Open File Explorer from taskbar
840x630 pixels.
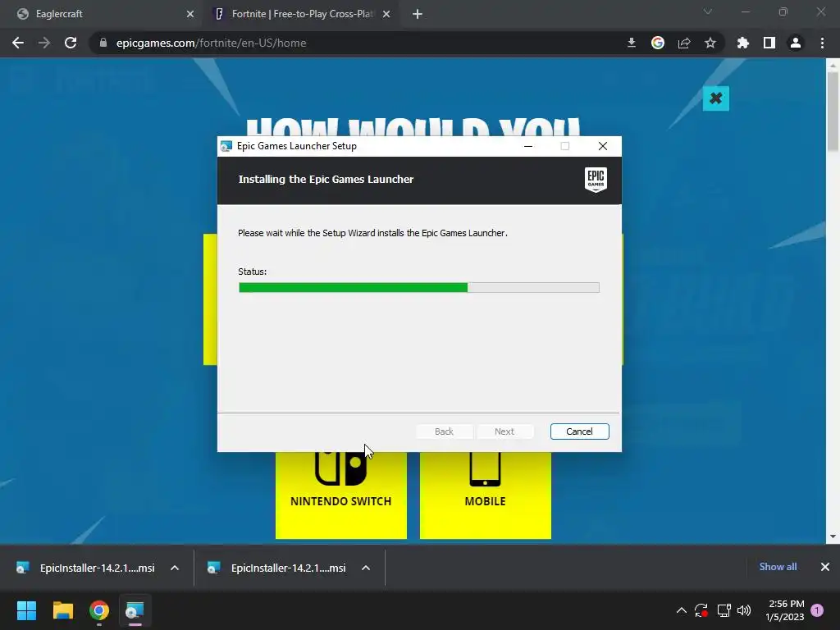click(62, 610)
